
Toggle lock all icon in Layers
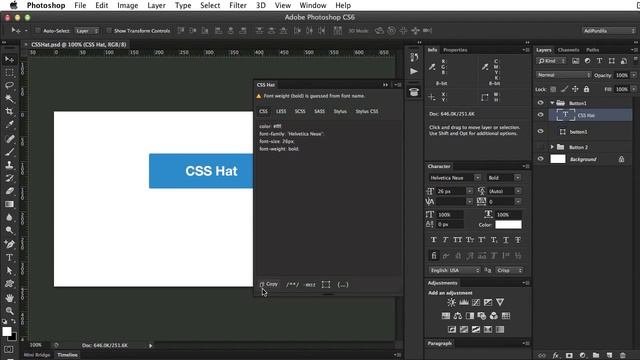[587, 89]
